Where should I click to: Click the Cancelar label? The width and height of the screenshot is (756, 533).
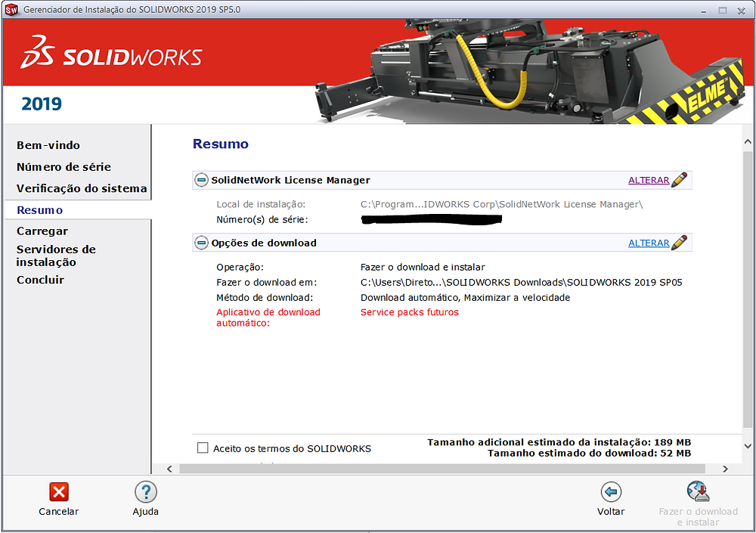click(59, 511)
